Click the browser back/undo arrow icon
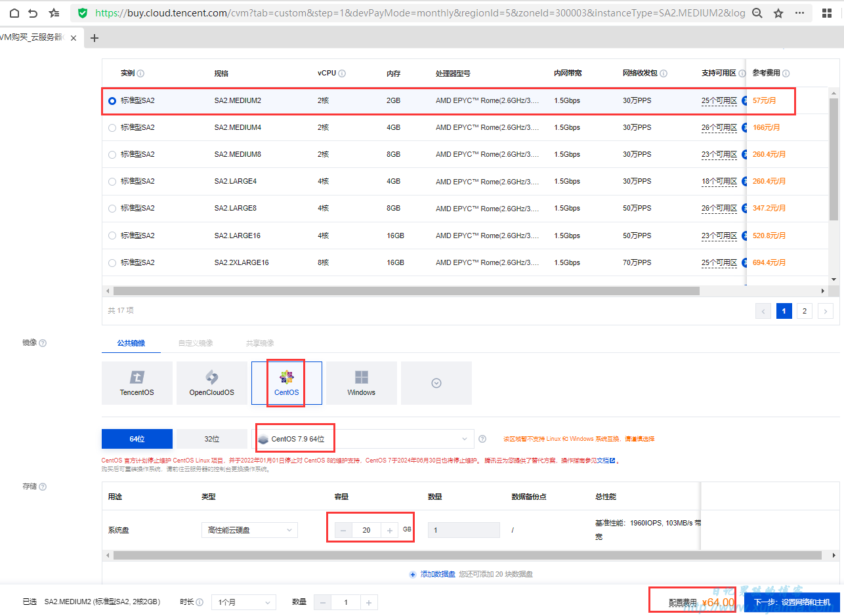This screenshot has height=616, width=844. click(33, 12)
